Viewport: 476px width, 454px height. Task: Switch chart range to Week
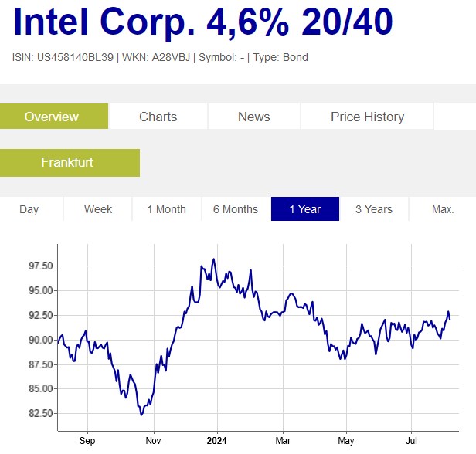tap(98, 209)
